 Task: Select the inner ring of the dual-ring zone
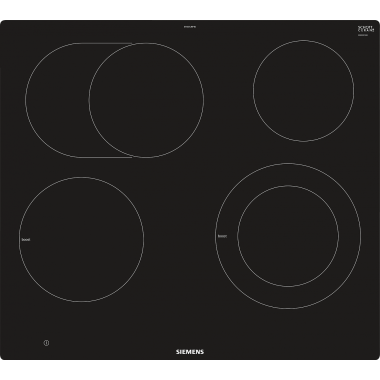pyautogui.click(x=288, y=236)
